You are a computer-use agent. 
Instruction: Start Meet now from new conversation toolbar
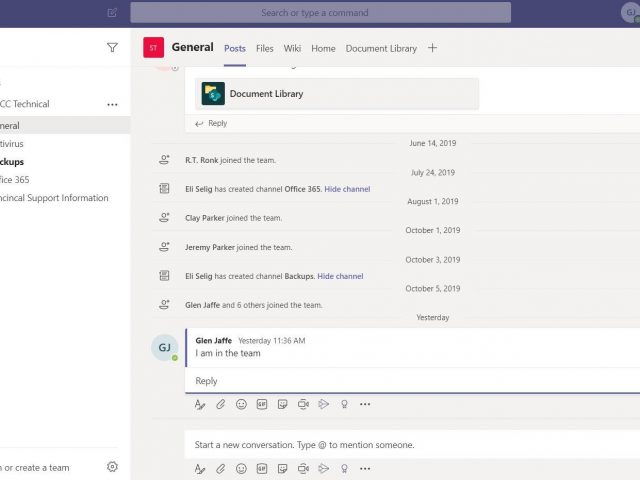coord(303,469)
